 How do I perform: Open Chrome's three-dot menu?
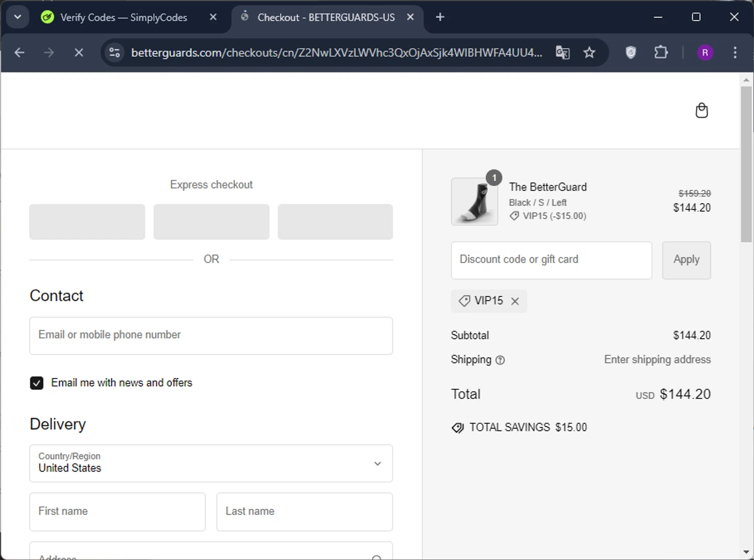[735, 52]
